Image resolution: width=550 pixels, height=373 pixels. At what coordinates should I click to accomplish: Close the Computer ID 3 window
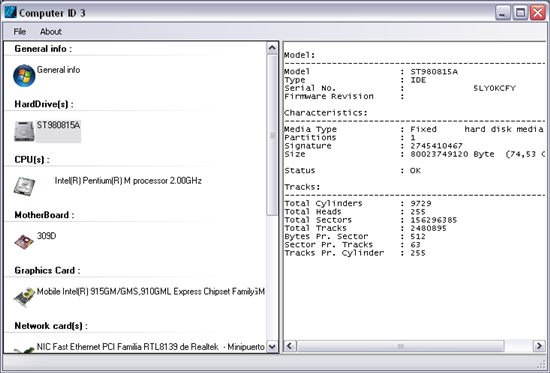[538, 13]
